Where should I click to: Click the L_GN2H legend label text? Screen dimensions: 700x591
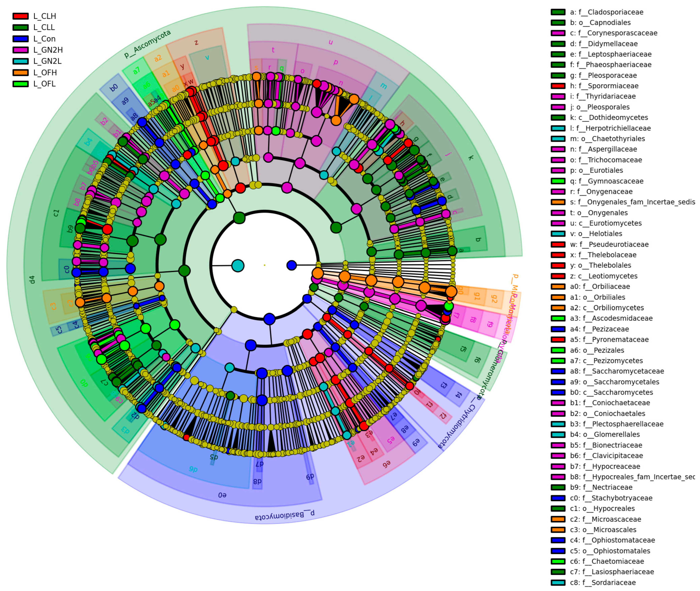point(48,50)
